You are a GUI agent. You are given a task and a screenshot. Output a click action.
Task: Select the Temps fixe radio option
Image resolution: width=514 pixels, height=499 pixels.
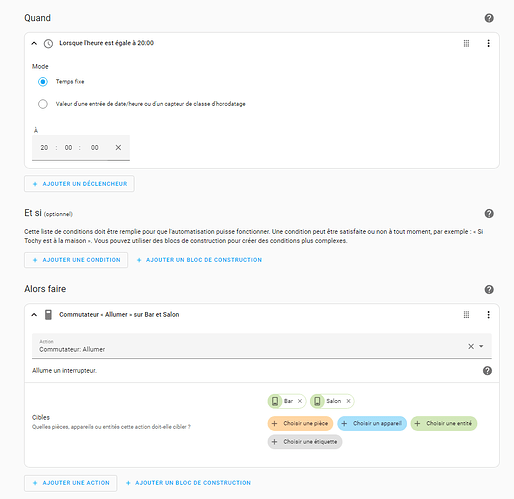pos(43,82)
